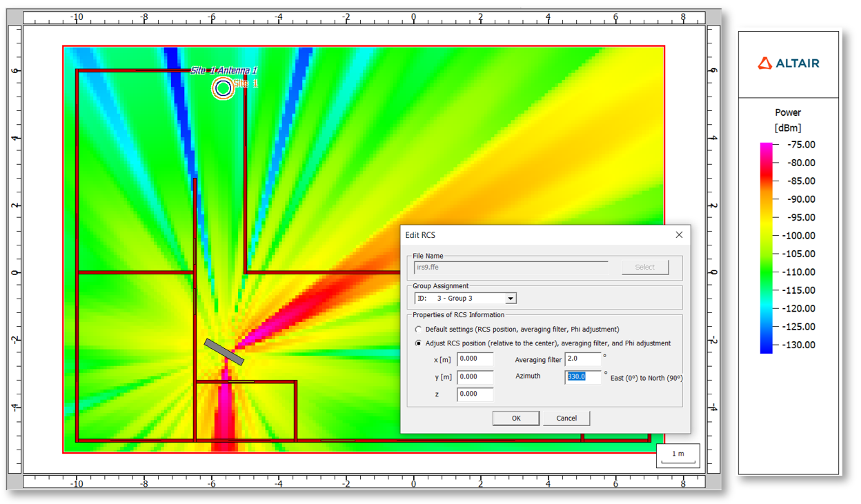Click the z input field

pyautogui.click(x=475, y=394)
